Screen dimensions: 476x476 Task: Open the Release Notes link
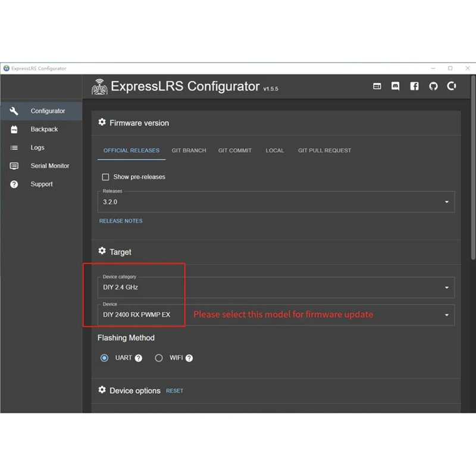click(121, 221)
